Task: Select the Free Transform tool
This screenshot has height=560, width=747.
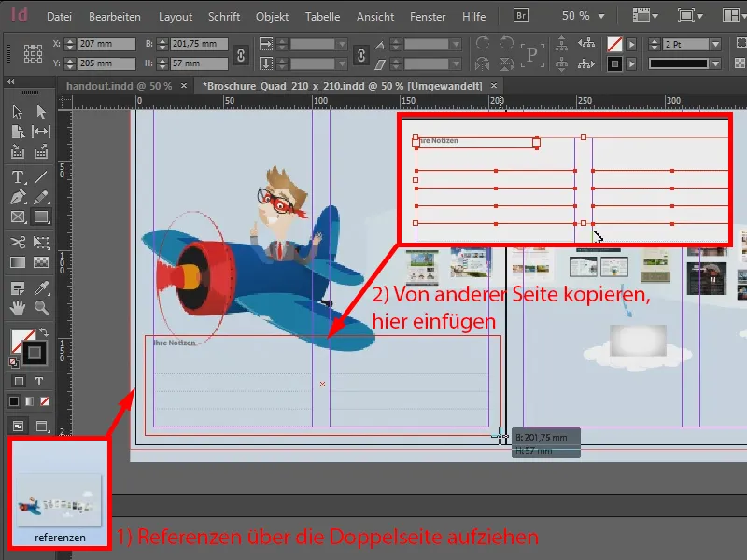Action: [41, 242]
